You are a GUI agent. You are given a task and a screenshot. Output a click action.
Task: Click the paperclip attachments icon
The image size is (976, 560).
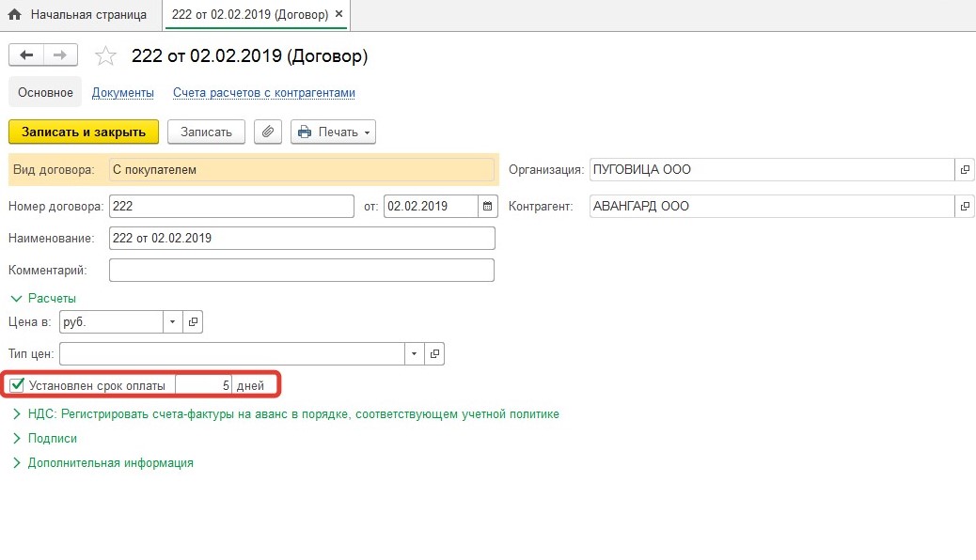coord(269,132)
